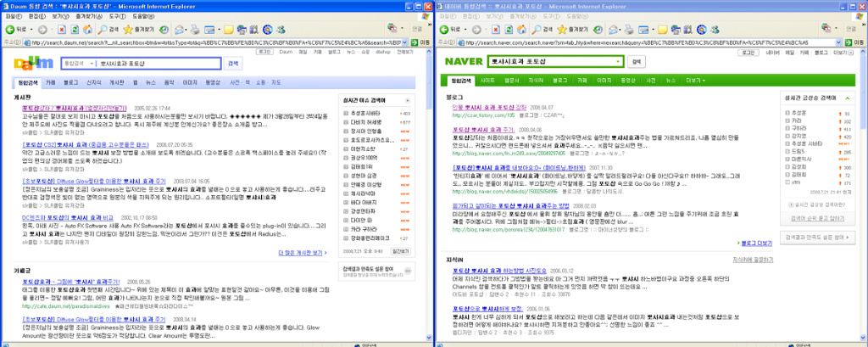This screenshot has width=868, height=347.
Task: Click the Mail envelope icon in Naver window
Action: [x=614, y=30]
